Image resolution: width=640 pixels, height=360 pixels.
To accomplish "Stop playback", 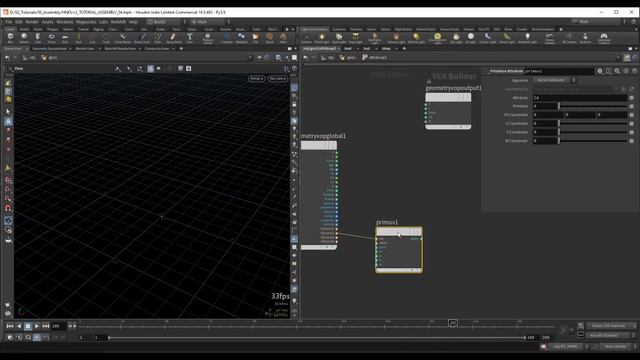I will (x=28, y=326).
